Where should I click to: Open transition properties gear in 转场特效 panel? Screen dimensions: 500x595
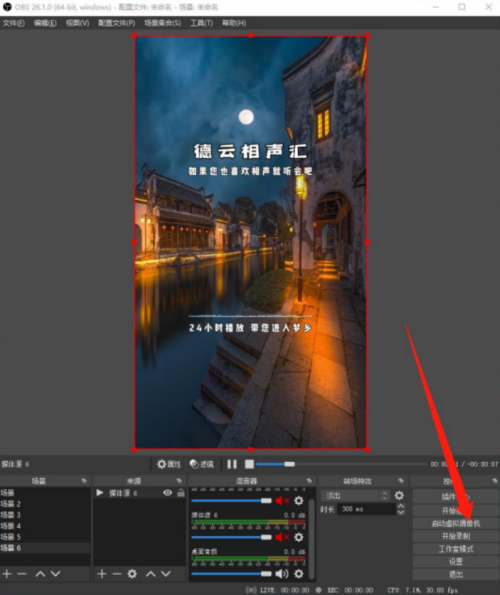point(399,495)
